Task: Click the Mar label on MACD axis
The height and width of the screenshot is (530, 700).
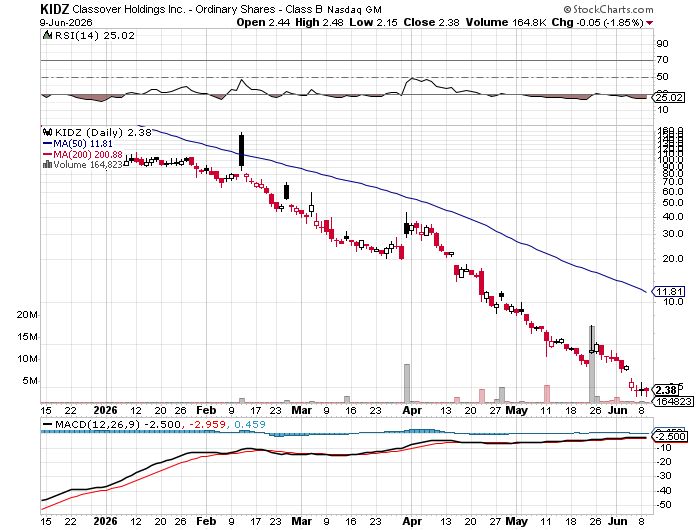Action: pyautogui.click(x=301, y=521)
